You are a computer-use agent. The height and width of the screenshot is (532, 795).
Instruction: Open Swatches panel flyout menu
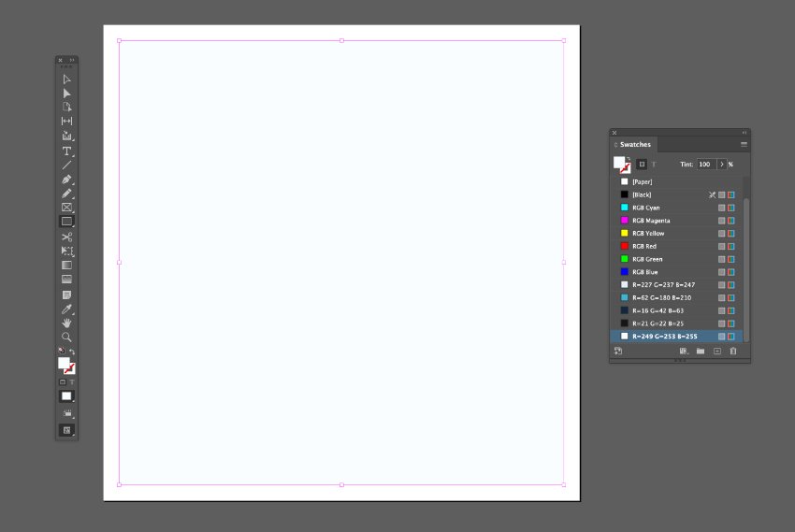click(744, 144)
